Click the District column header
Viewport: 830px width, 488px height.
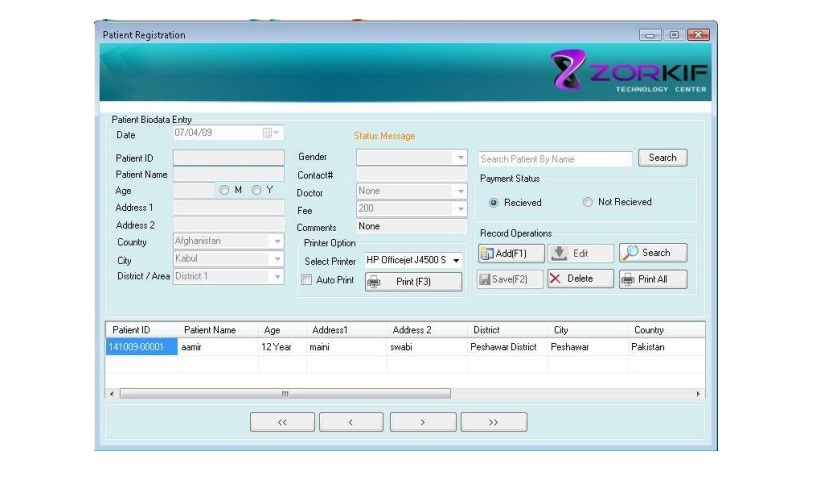click(x=507, y=330)
